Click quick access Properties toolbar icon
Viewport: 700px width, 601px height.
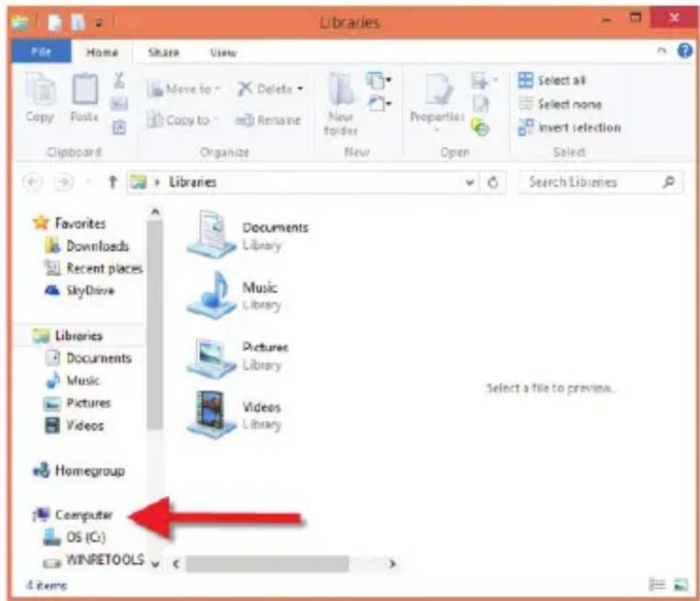point(55,22)
